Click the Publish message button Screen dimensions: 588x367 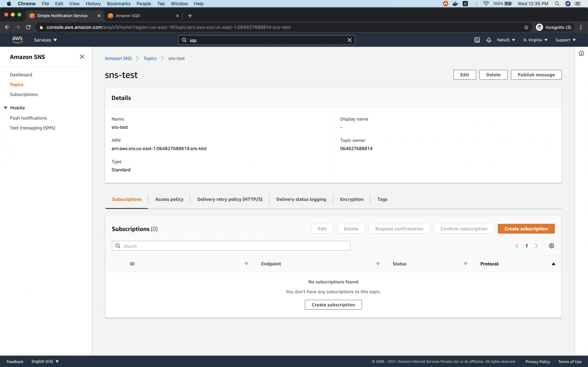[536, 75]
